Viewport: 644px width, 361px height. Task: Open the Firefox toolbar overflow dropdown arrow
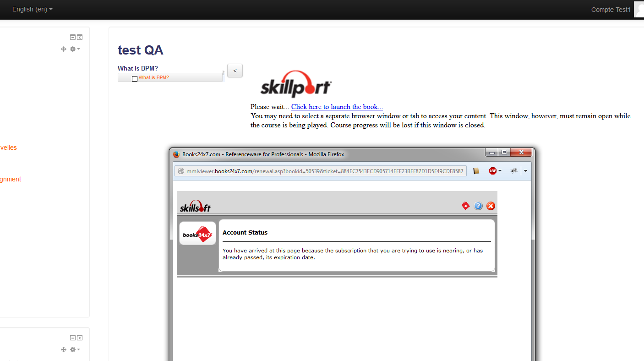tap(525, 171)
